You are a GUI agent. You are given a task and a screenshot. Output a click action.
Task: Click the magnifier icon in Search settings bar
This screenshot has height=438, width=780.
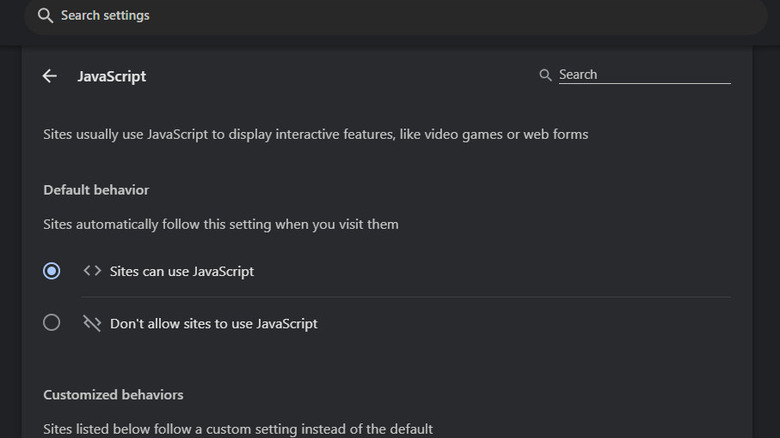tap(45, 15)
